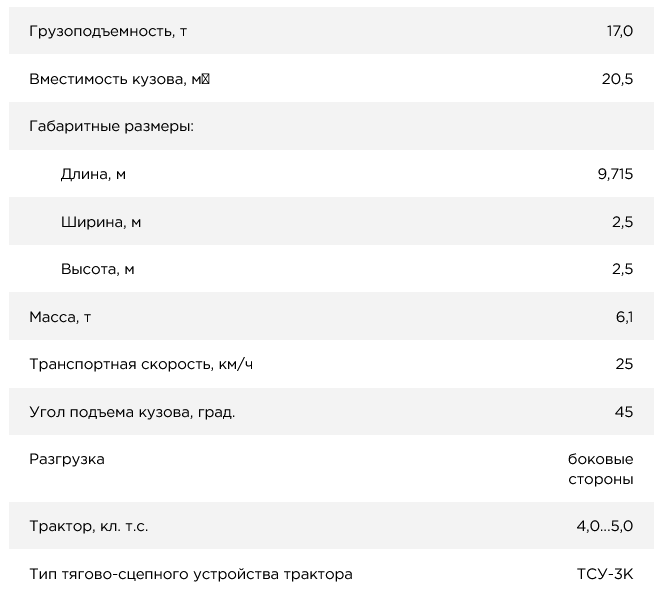The height and width of the screenshot is (604, 671).
Task: Click the "Габаритные размеры:" heading
Action: [111, 127]
